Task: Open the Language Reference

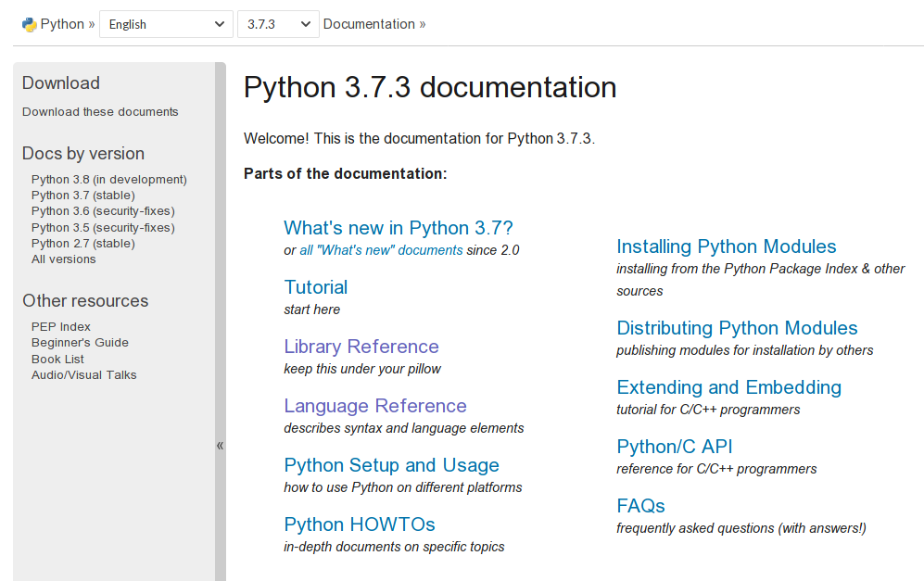Action: point(375,406)
